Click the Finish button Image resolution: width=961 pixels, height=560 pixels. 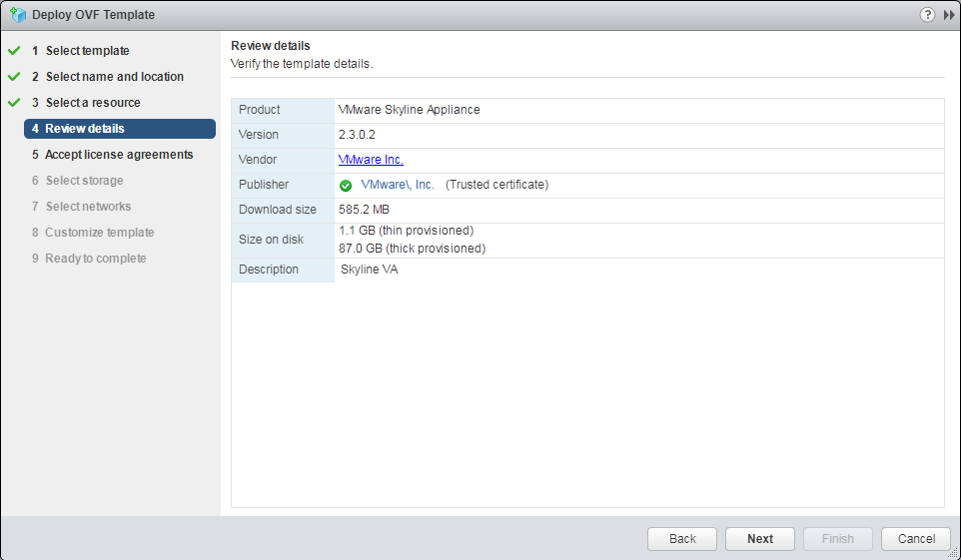838,539
